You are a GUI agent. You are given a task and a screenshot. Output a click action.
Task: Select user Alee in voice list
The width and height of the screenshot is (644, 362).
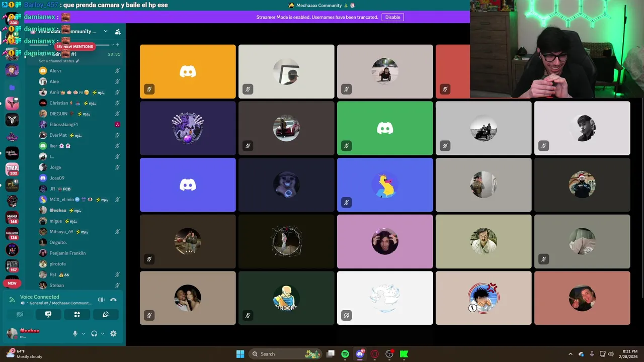point(79,81)
